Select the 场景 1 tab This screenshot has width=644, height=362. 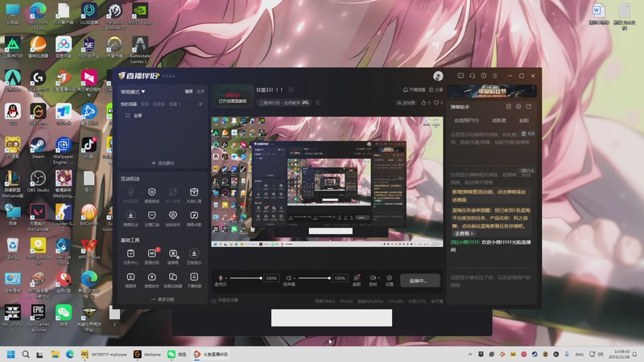175,105
